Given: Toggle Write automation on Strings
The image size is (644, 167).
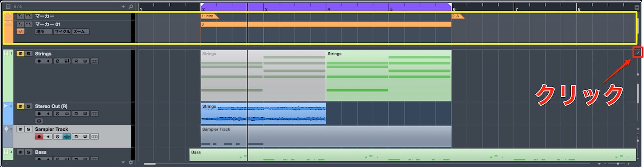Looking at the screenshot, I should [85, 61].
